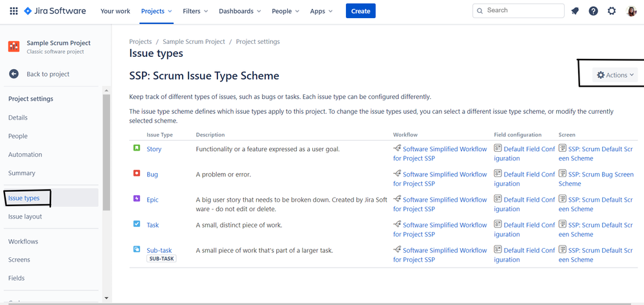Select Issue layout in the sidebar
The width and height of the screenshot is (644, 305).
pos(25,216)
